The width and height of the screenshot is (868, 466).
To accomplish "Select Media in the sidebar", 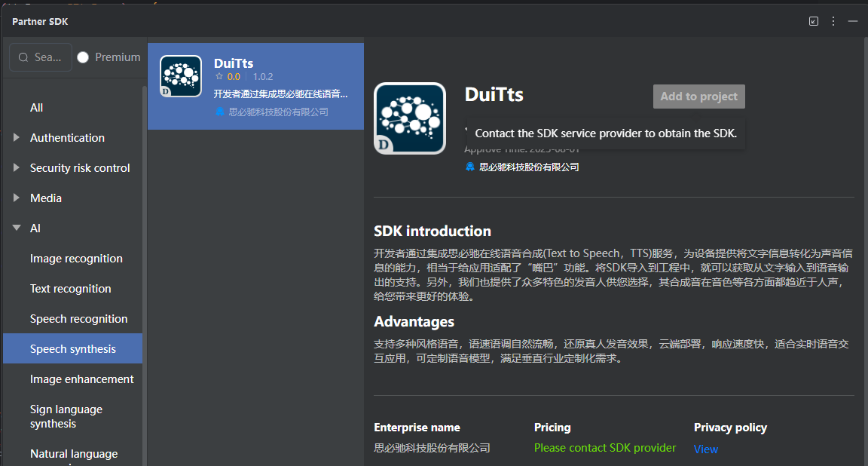I will pyautogui.click(x=46, y=198).
